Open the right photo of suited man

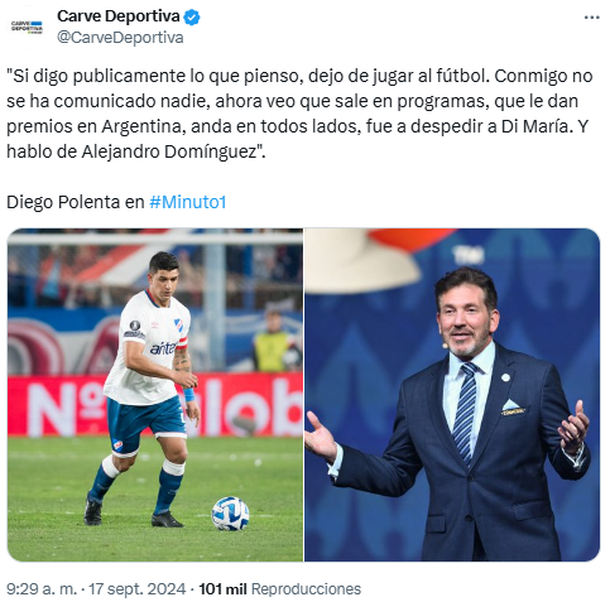(x=452, y=395)
